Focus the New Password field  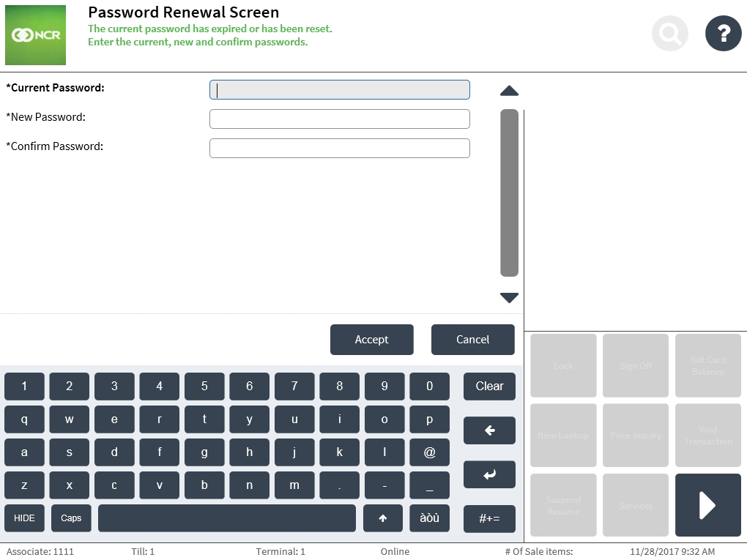coord(340,119)
